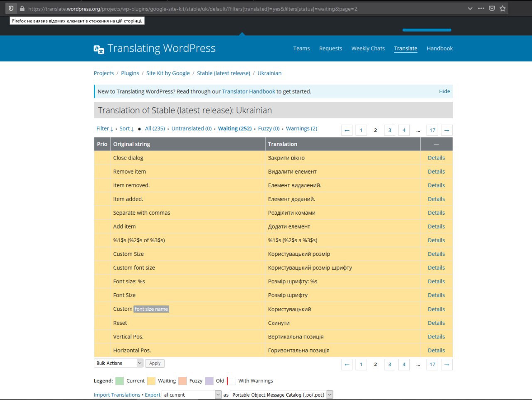Click the 'font size name' context tag

151,309
